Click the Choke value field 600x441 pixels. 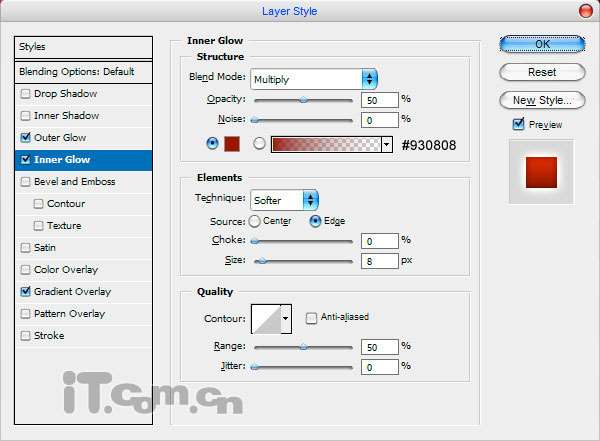click(380, 241)
